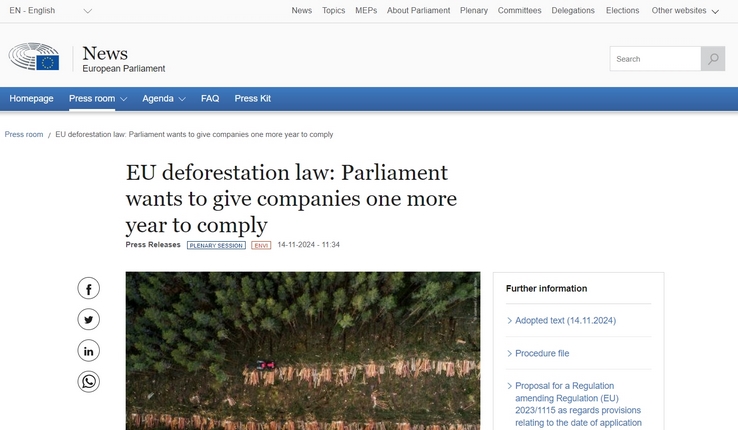Viewport: 738px width, 430px height.
Task: Share article on LinkedIn
Action: pyautogui.click(x=89, y=351)
